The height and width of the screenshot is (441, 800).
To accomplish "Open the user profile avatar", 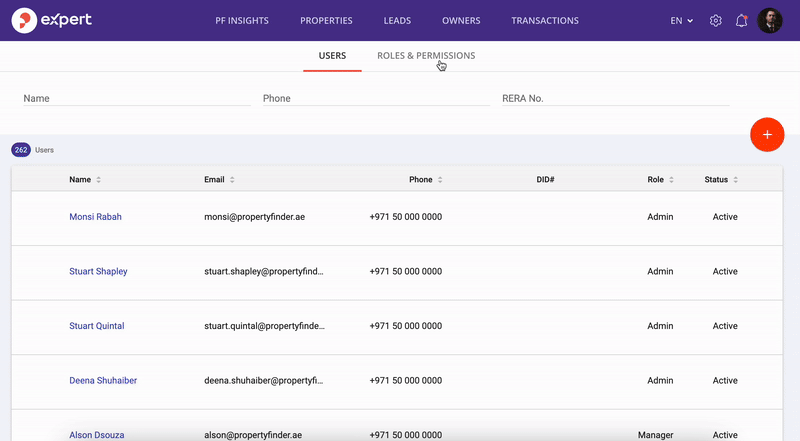I will (769, 20).
